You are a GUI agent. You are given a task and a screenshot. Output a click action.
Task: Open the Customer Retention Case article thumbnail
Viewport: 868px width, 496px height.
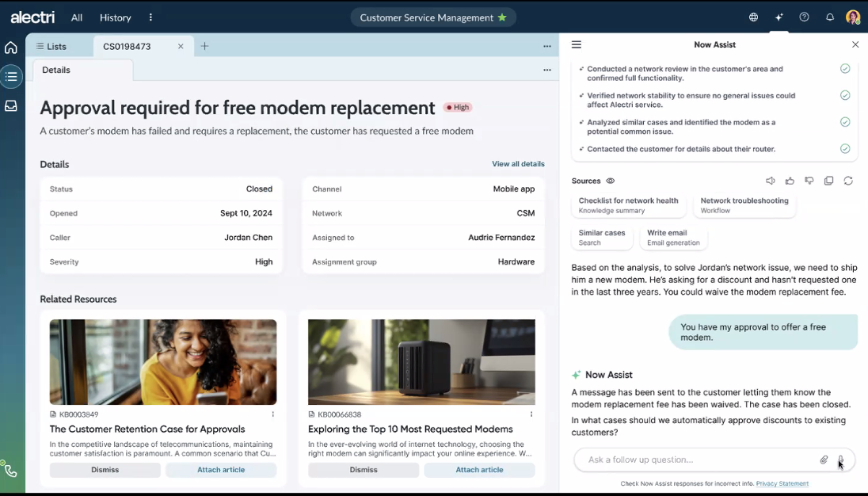pyautogui.click(x=163, y=362)
